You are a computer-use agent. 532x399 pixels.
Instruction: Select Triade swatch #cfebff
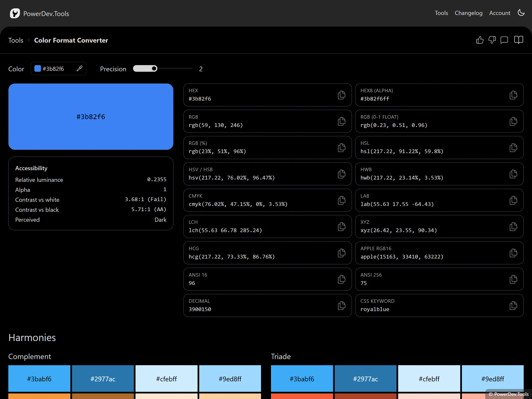(x=429, y=379)
